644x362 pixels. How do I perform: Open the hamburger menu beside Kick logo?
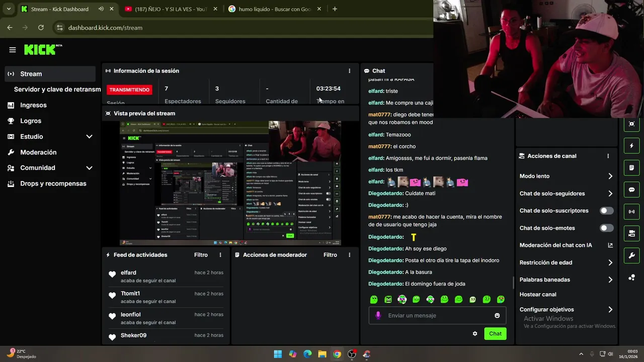click(x=13, y=50)
